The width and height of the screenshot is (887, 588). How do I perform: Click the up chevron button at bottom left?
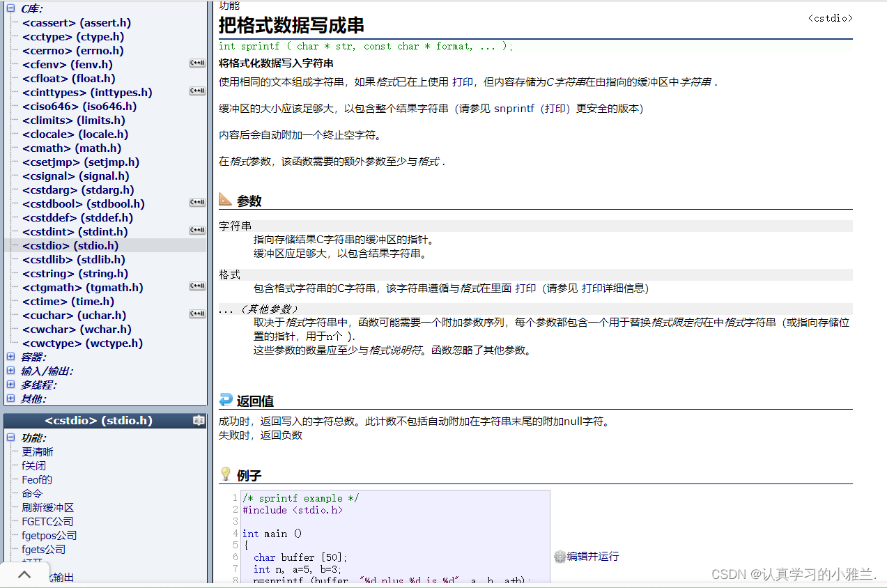click(24, 575)
